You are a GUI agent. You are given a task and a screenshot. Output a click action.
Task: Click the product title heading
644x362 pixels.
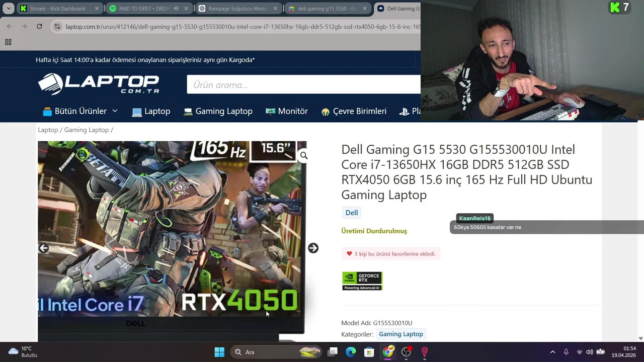(x=467, y=172)
